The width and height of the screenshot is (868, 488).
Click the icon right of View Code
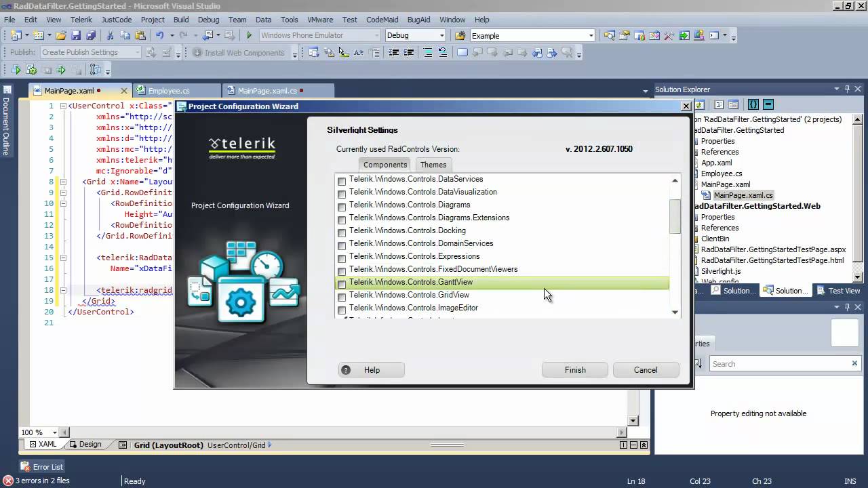tap(768, 104)
